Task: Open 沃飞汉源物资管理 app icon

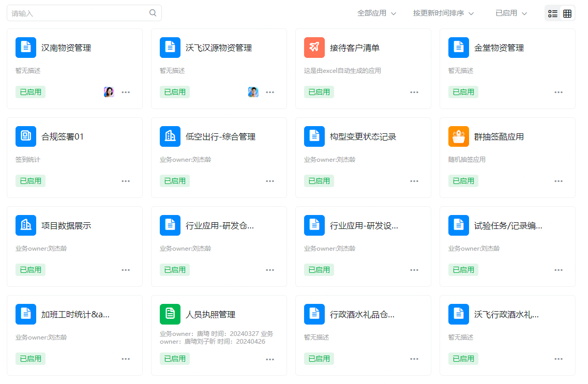Action: (x=170, y=48)
